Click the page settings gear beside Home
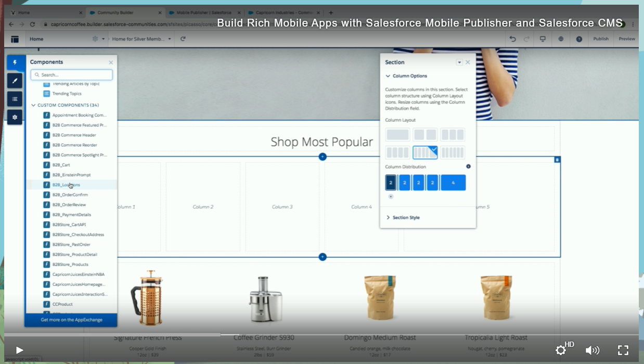Image resolution: width=644 pixels, height=364 pixels. [95, 39]
